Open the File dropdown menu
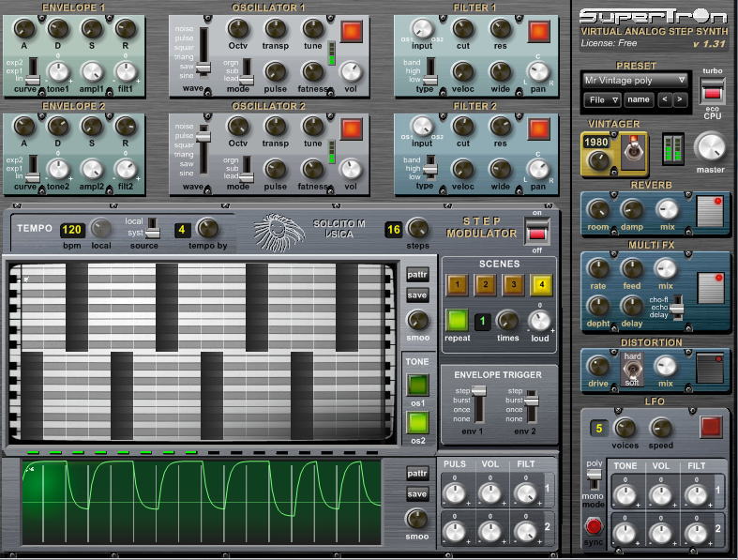This screenshot has height=560, width=738. [x=603, y=99]
